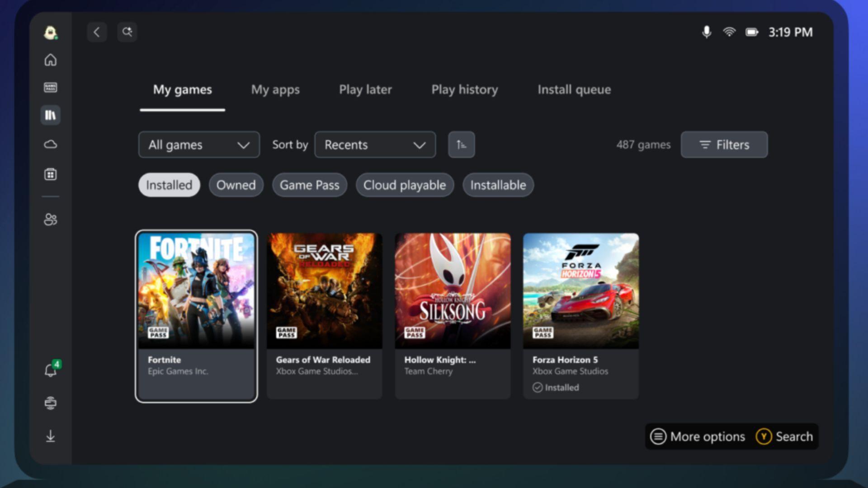This screenshot has width=868, height=488.
Task: Toggle the Installable filter chip
Action: (x=498, y=185)
